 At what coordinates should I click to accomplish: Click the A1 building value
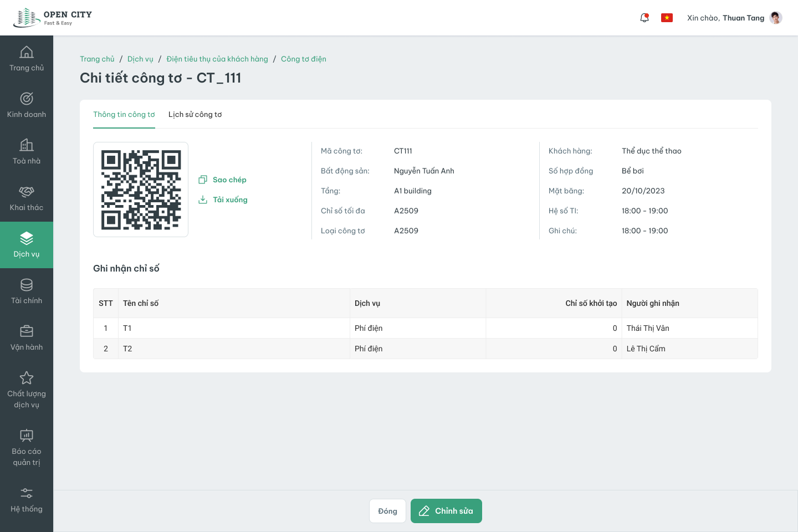tap(413, 191)
